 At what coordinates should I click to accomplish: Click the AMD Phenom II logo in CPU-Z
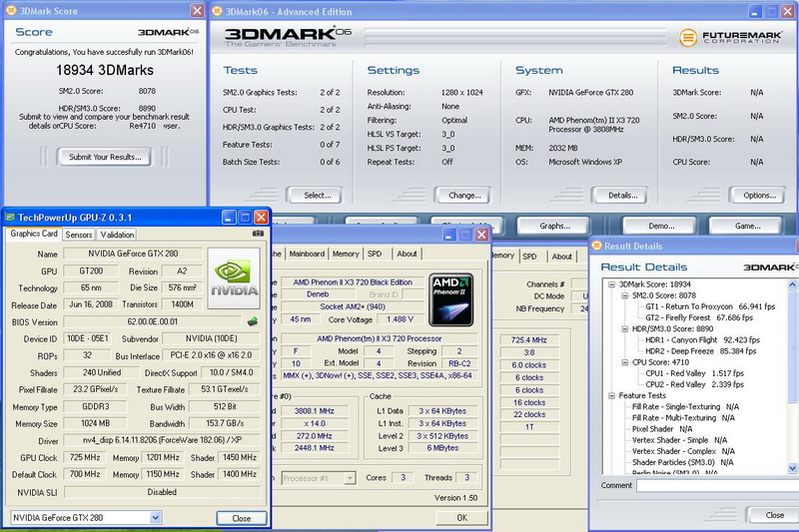[451, 299]
